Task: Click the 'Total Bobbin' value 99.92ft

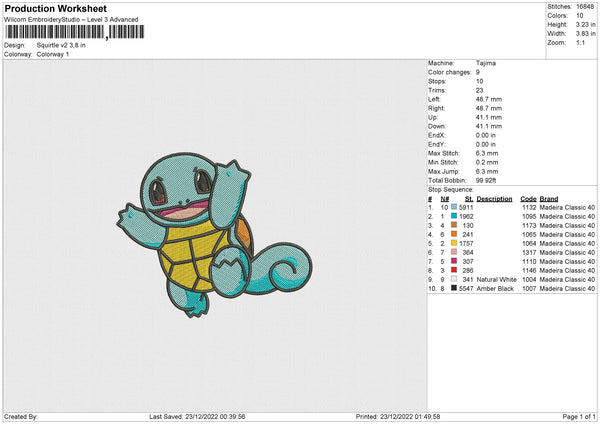Action: (x=486, y=181)
